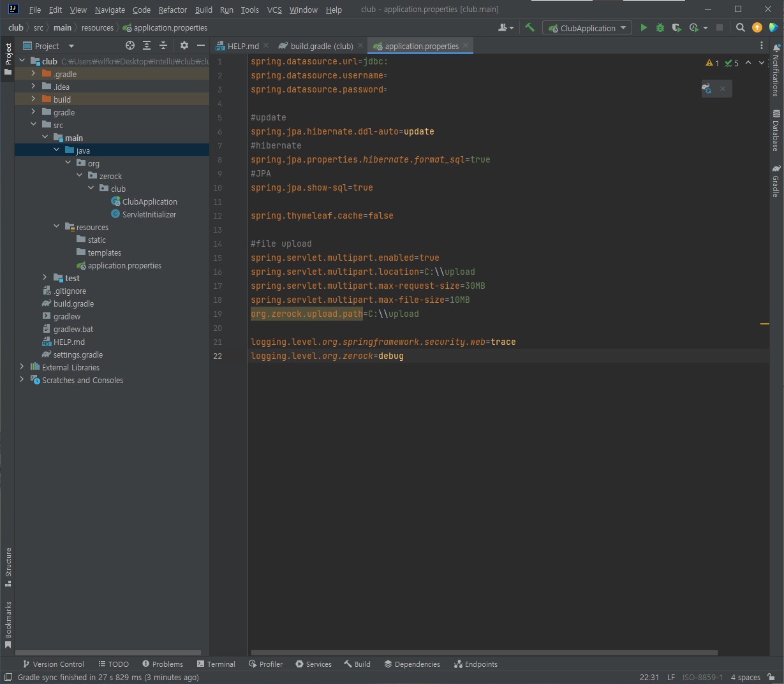Hide the Project tool window
The width and height of the screenshot is (784, 684).
tap(201, 45)
